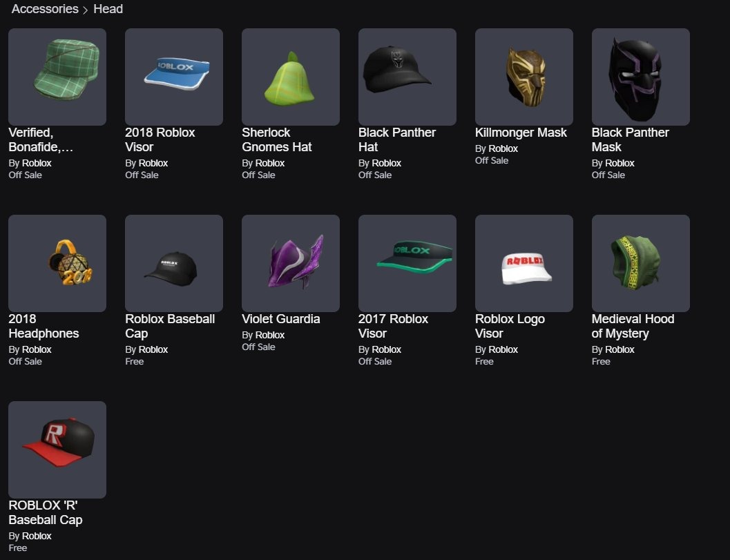Open the gold Killmonger Mask thumbnail
Screen dimensions: 730x560
[x=524, y=77]
